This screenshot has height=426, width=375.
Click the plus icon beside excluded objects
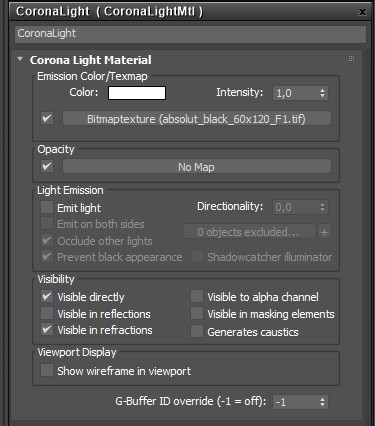[x=324, y=232]
